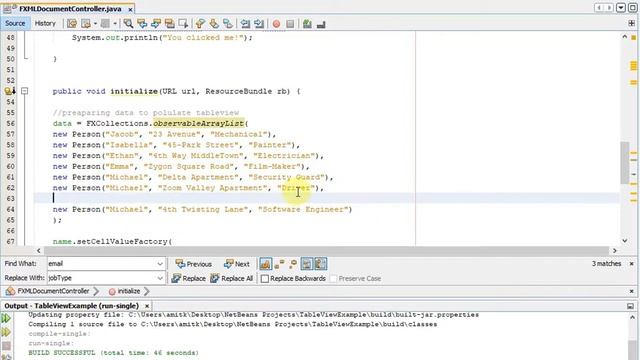Check the Replace Backwards checkbox
Viewport: 640px width, 360px height.
click(x=265, y=279)
